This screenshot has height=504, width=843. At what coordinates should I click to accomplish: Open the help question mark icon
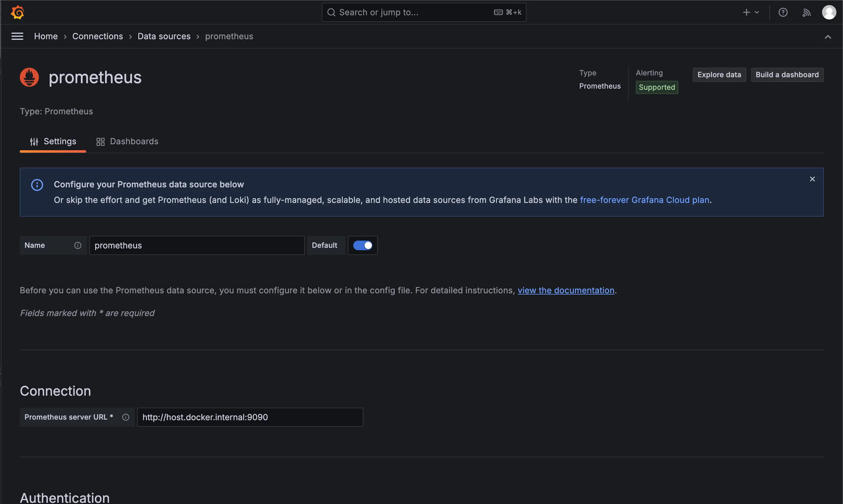[783, 13]
